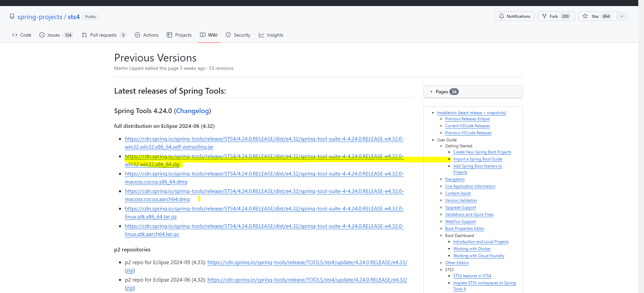
Task: Open Working with Docker link
Action: pyautogui.click(x=472, y=249)
